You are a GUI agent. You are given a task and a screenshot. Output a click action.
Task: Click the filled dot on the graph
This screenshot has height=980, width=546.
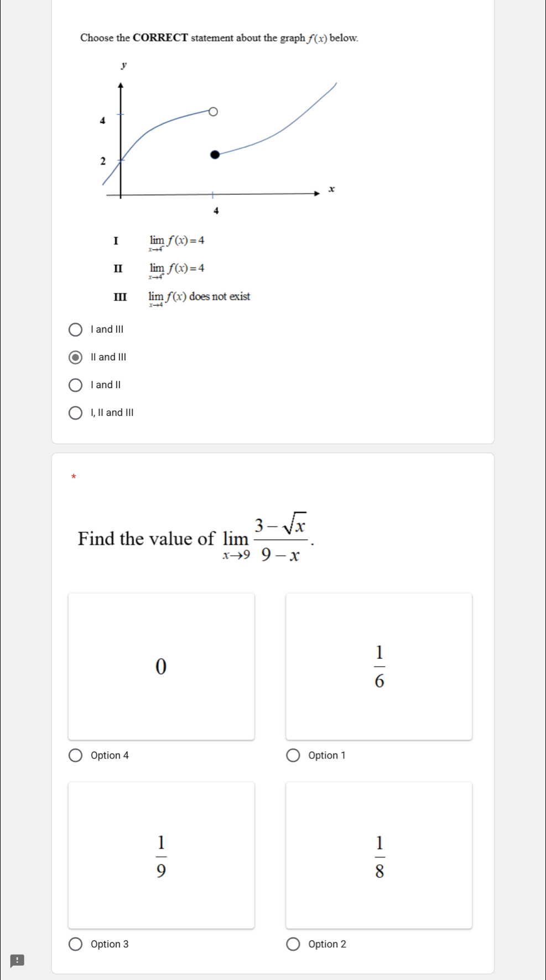(x=215, y=154)
